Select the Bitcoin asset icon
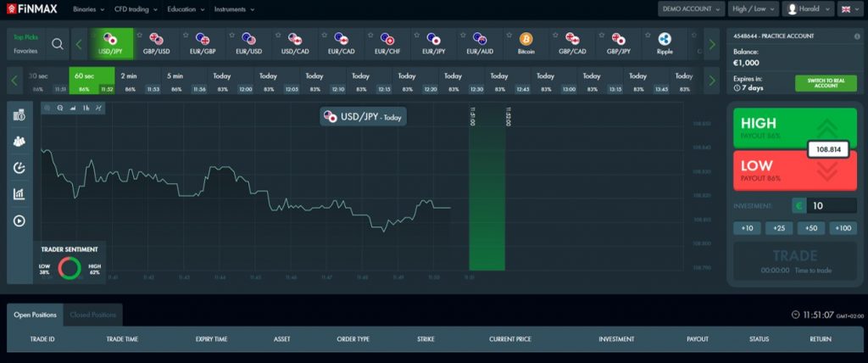Viewport: 868px width, 363px height. coord(526,40)
